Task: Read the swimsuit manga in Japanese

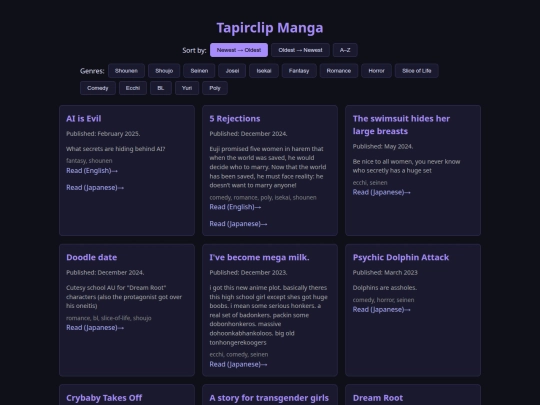Action: click(x=382, y=192)
